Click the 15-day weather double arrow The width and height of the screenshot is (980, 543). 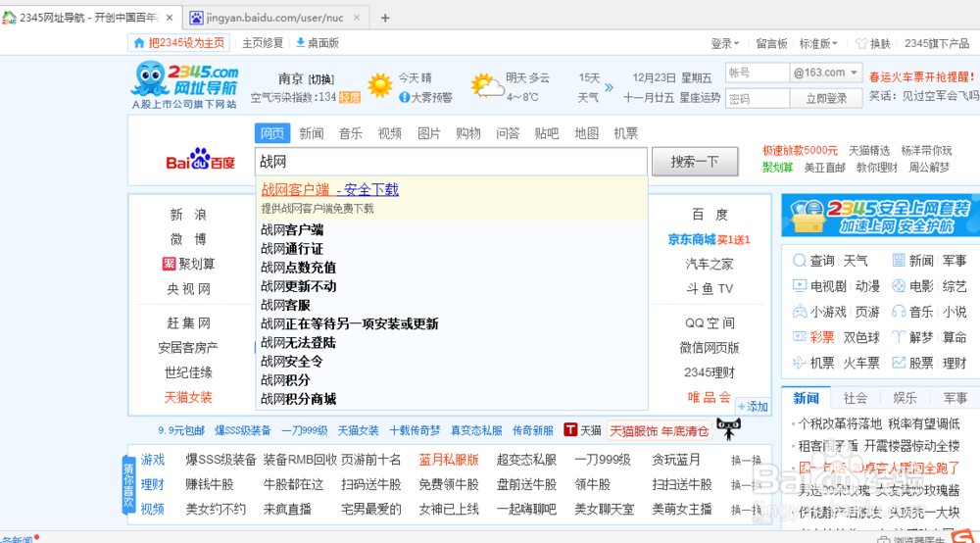(x=609, y=87)
